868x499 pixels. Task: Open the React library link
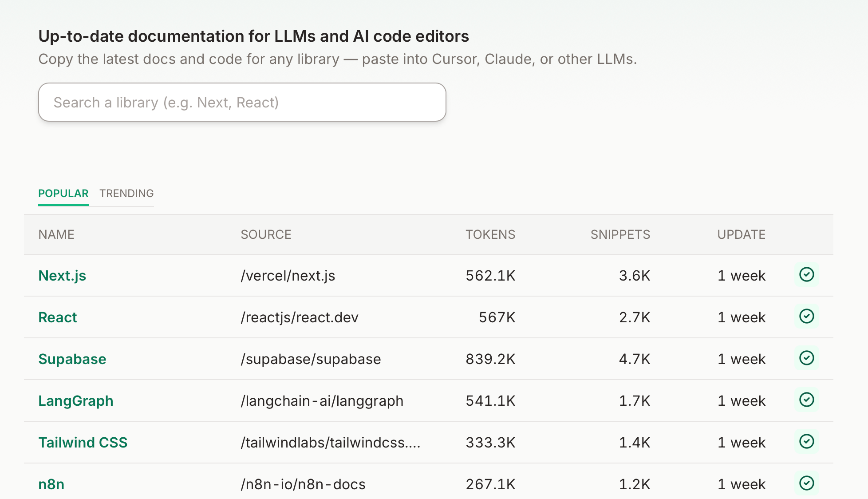click(58, 317)
